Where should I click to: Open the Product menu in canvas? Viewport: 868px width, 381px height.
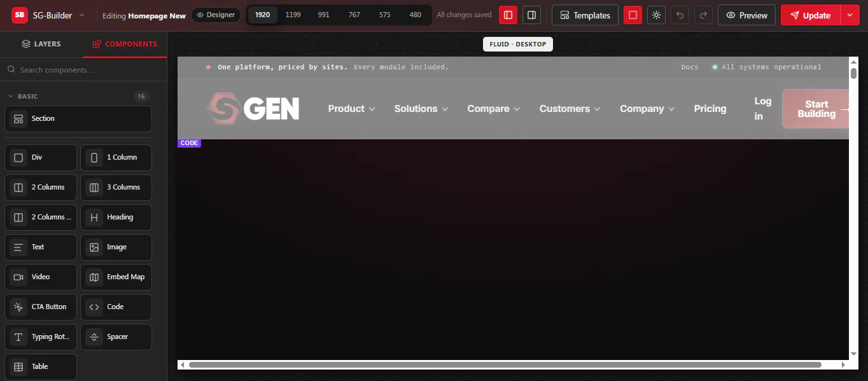coord(351,109)
